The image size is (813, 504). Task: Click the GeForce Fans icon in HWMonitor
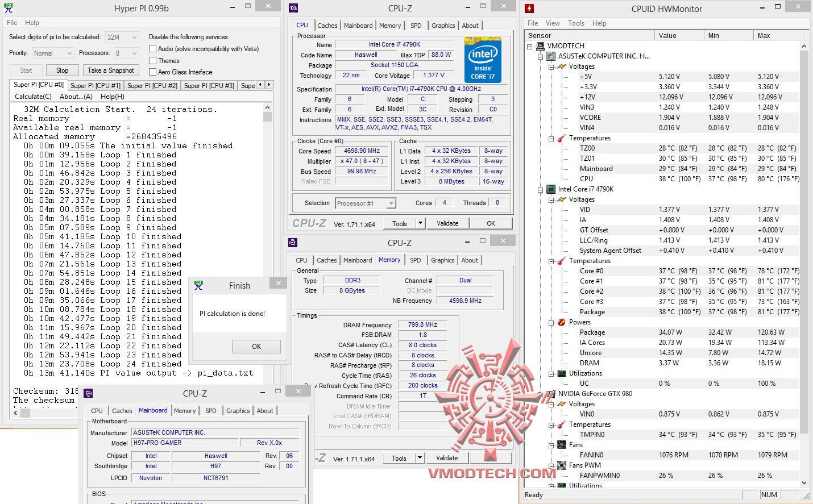point(562,445)
